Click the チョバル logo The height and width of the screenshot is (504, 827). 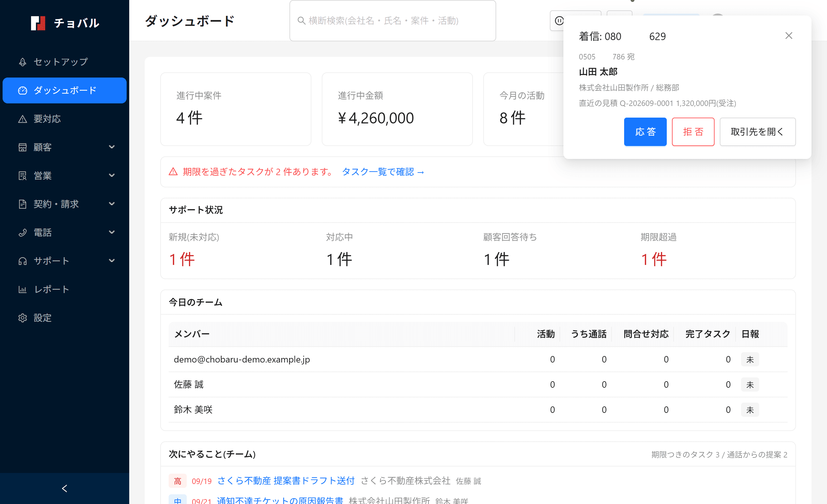pos(65,23)
